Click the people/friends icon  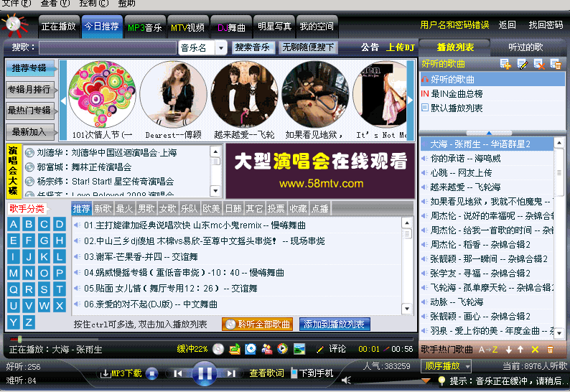[267, 349]
